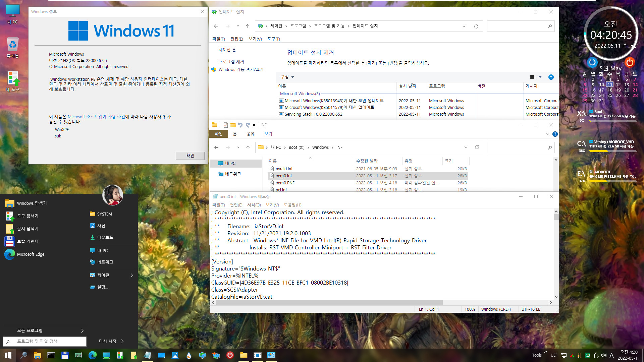The width and height of the screenshot is (644, 362).
Task: Click new folder icon in INF quick access toolbar
Action: pos(233,125)
